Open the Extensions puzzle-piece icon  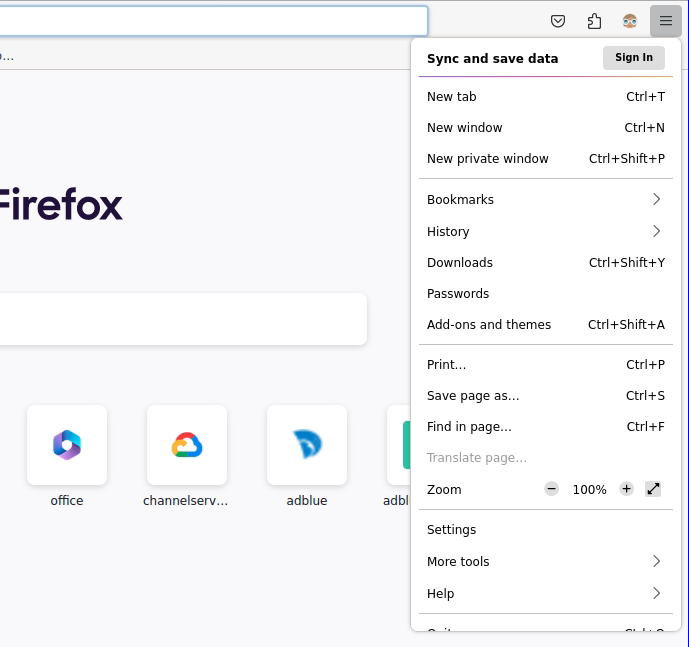click(594, 21)
